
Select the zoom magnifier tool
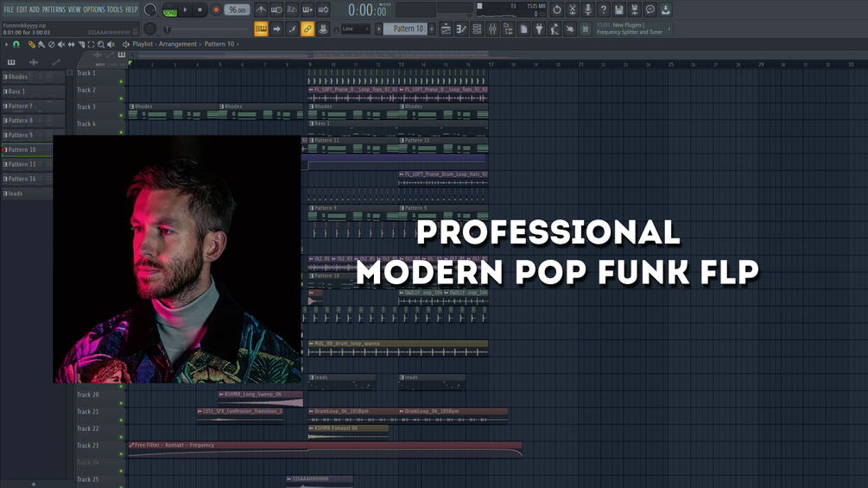point(101,44)
